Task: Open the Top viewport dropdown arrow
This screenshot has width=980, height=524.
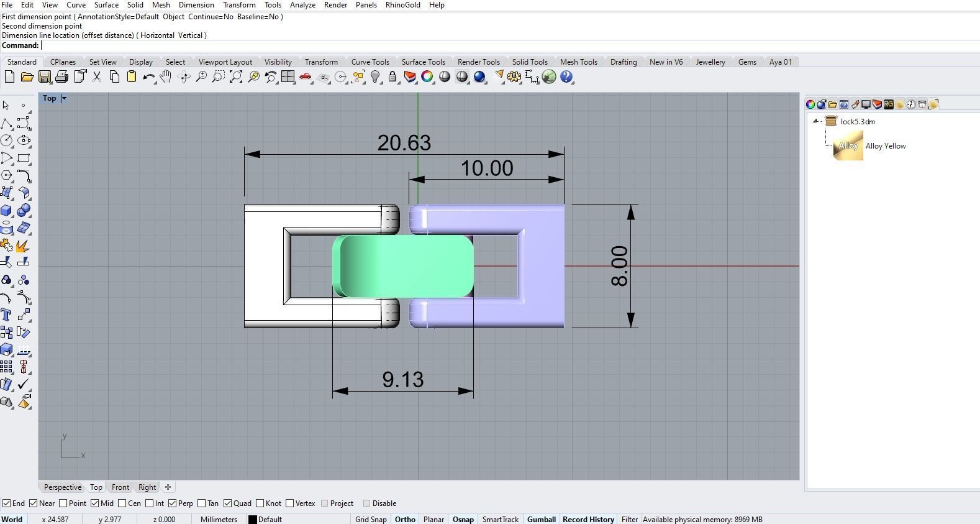Action: [63, 98]
